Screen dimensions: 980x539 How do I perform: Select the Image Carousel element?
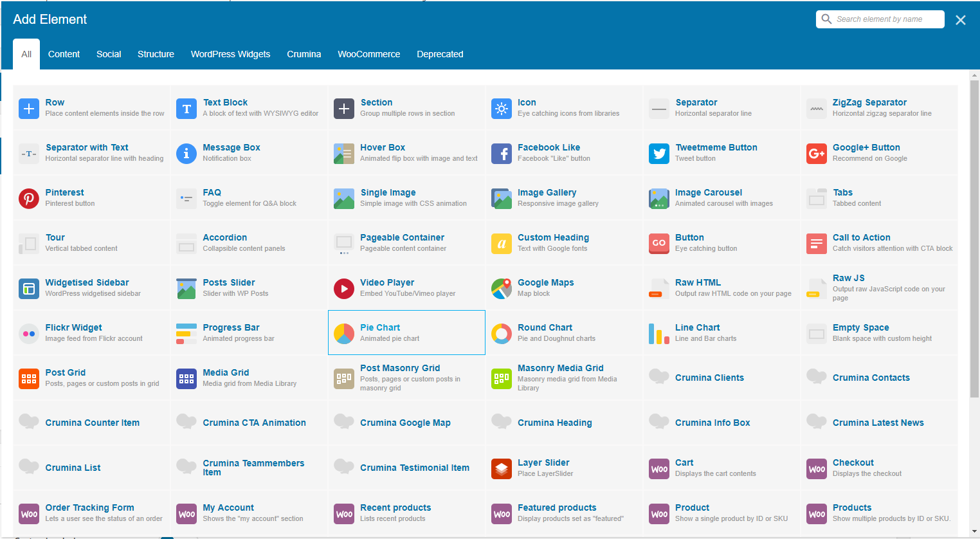tap(721, 197)
